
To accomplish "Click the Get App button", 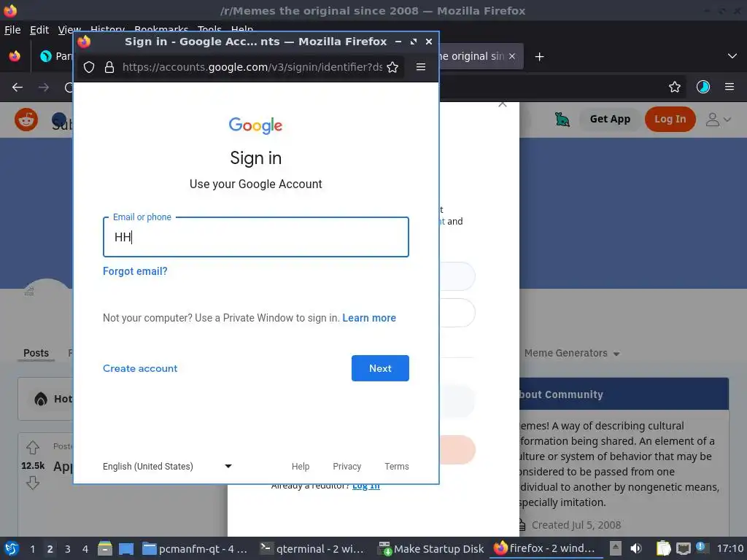I will (x=610, y=119).
